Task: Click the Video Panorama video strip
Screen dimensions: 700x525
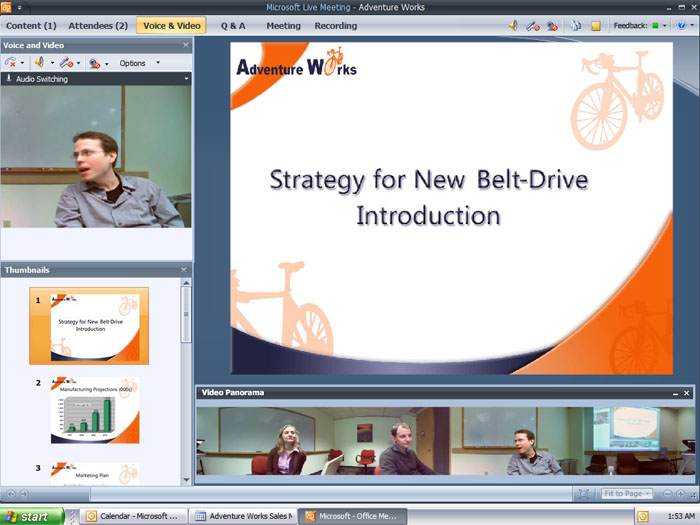Action: coord(446,441)
